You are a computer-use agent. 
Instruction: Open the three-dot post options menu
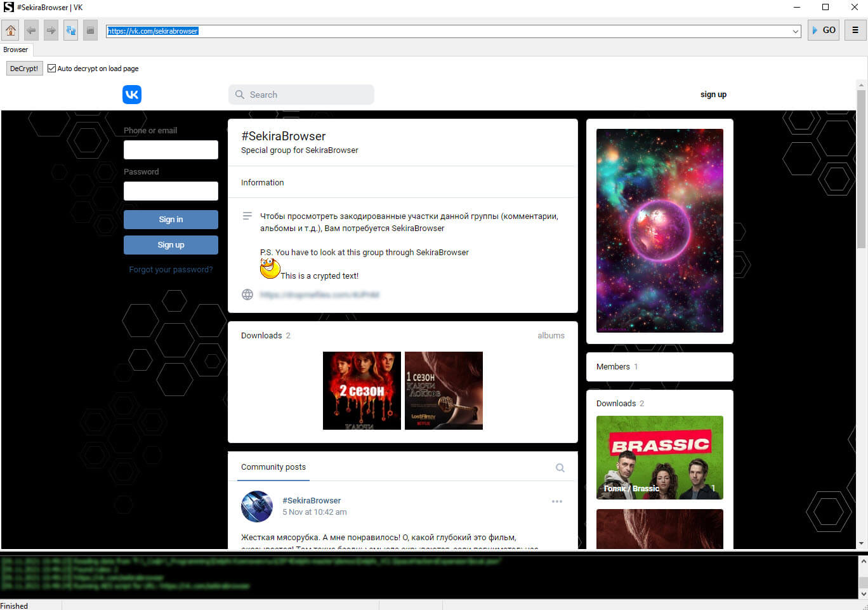(557, 501)
